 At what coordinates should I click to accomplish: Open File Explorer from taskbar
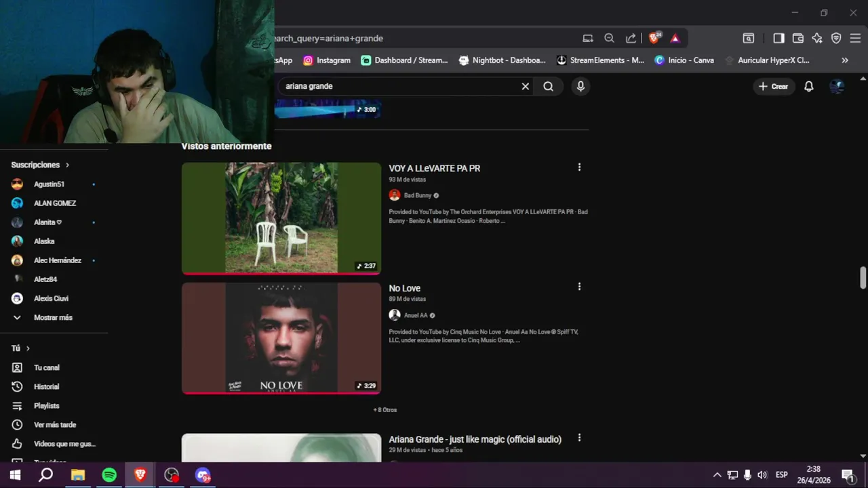(x=77, y=475)
